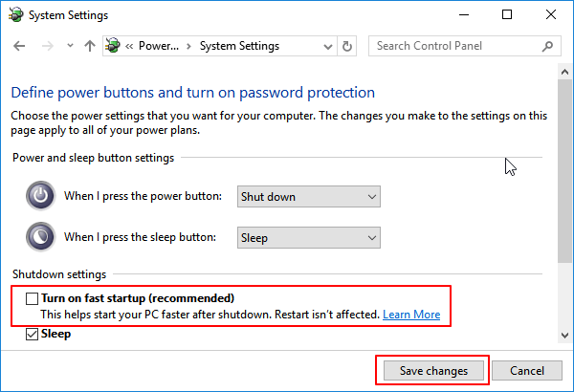
Task: Click the System Settings breadcrumb
Action: [x=239, y=46]
